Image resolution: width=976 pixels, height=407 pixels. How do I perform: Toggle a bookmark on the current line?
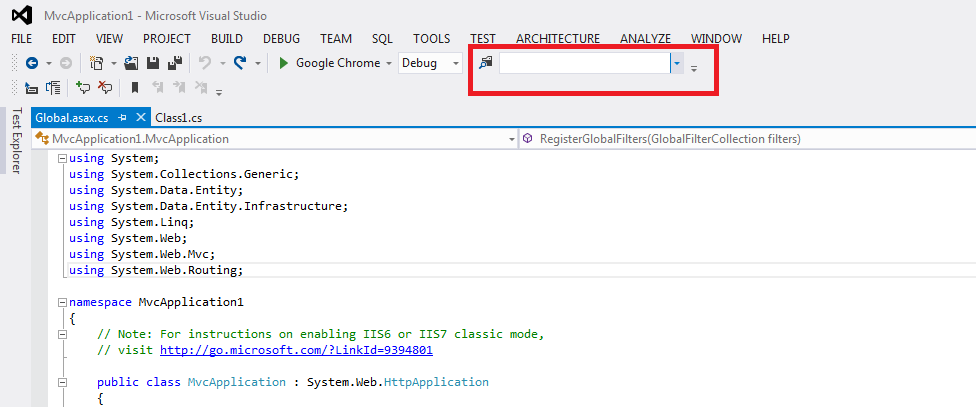pyautogui.click(x=134, y=88)
